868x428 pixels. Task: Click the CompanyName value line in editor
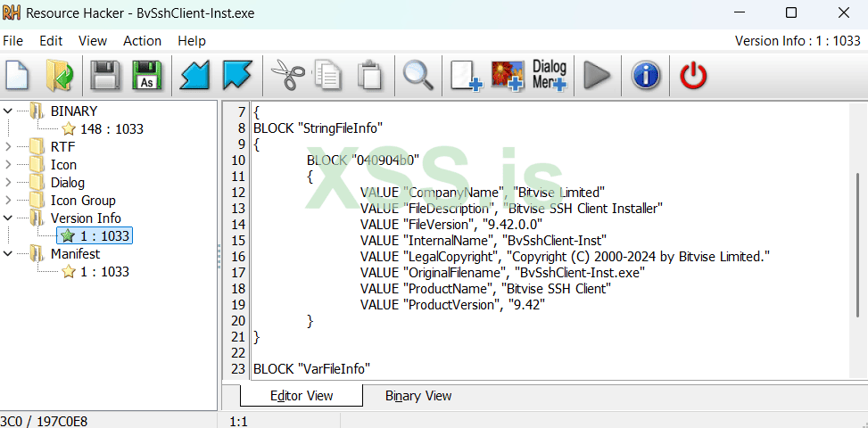pos(482,193)
